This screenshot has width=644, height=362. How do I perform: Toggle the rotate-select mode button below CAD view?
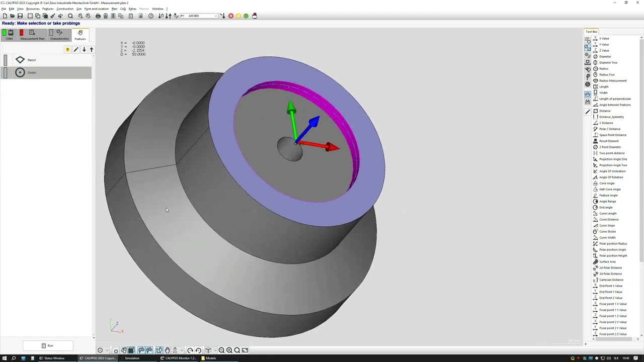pos(159,350)
